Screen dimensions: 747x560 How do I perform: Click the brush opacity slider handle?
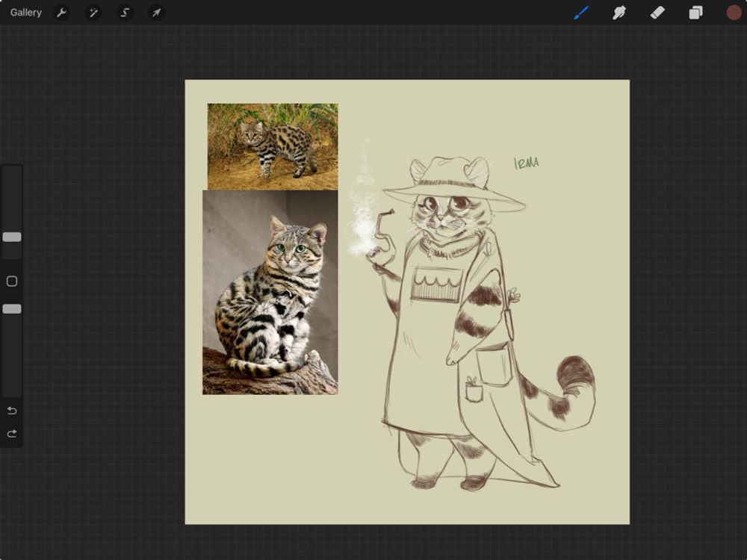(x=12, y=309)
